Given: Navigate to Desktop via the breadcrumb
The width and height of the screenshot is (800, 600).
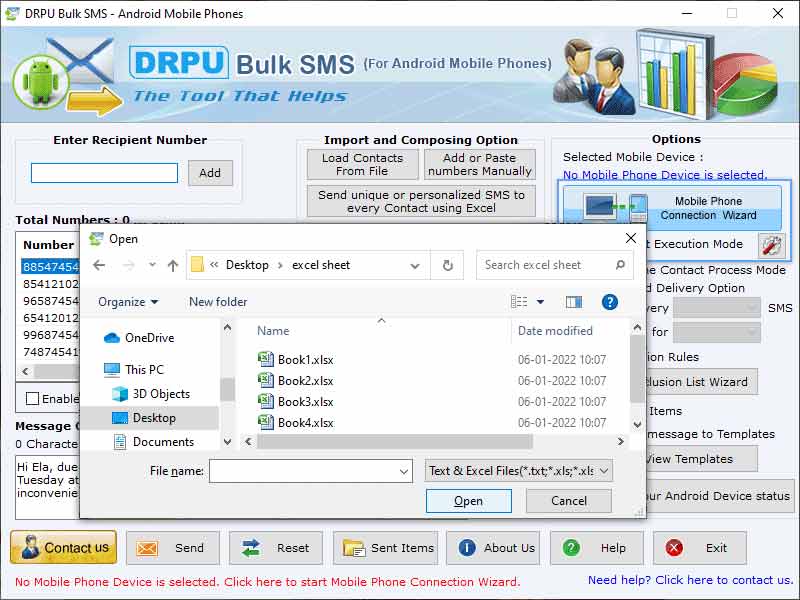Looking at the screenshot, I should pos(246,265).
